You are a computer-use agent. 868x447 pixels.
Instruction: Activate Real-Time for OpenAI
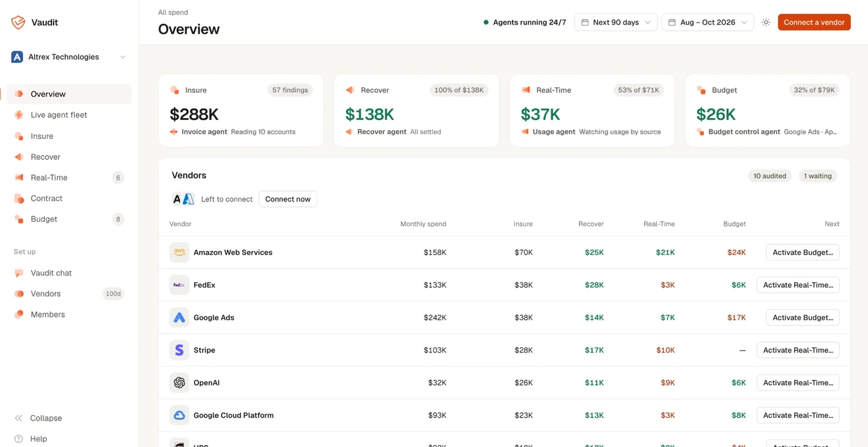tap(798, 383)
